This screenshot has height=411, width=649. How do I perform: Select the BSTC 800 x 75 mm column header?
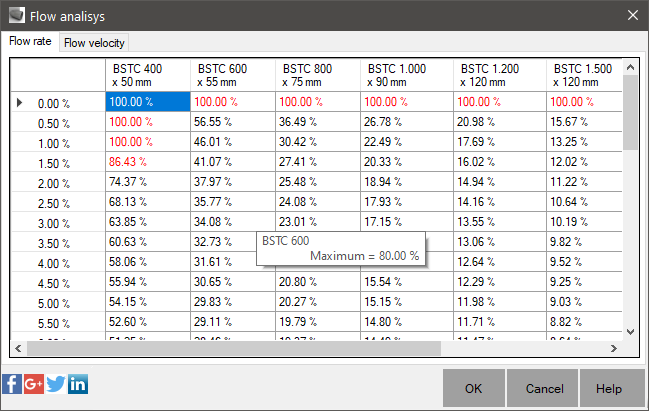coord(317,75)
